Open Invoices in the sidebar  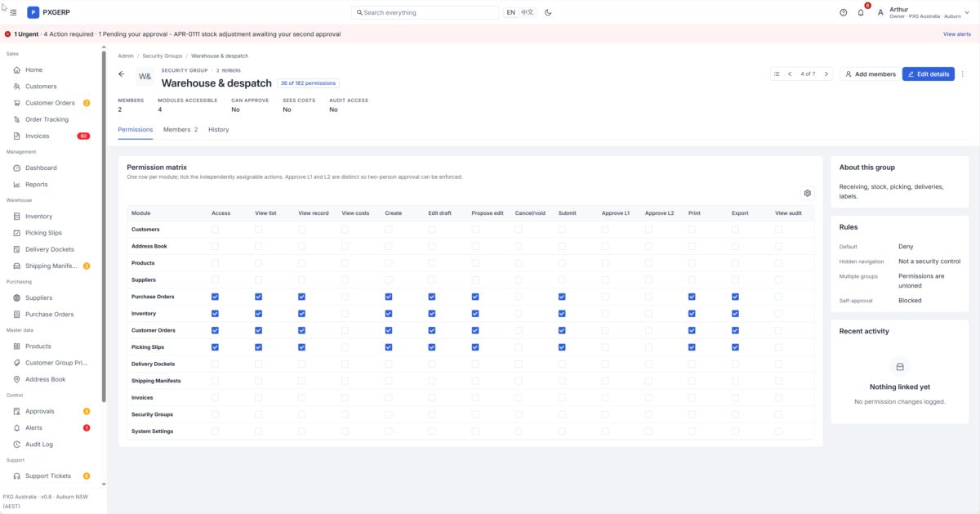[x=51, y=136]
